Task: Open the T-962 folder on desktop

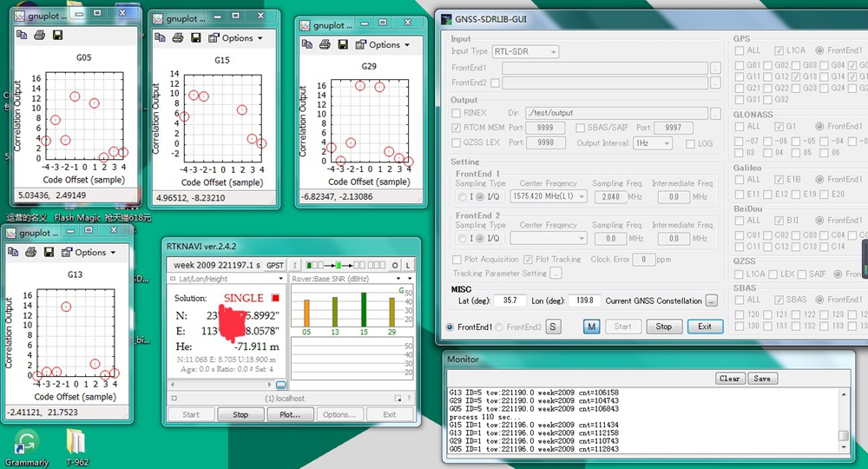Action: click(x=77, y=447)
